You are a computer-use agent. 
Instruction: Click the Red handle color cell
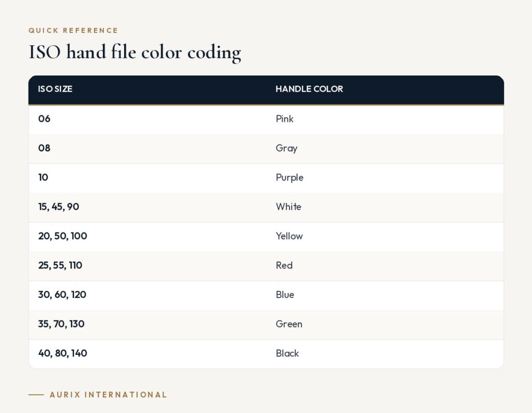point(385,266)
